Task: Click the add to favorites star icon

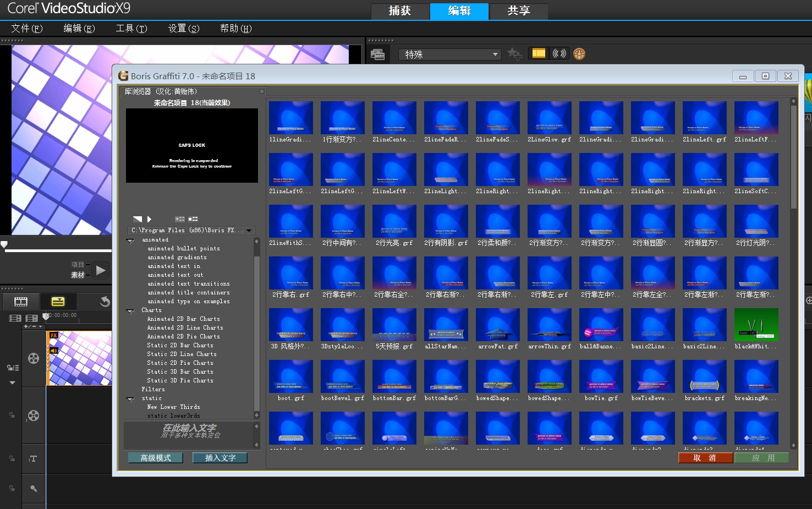Action: [x=514, y=54]
